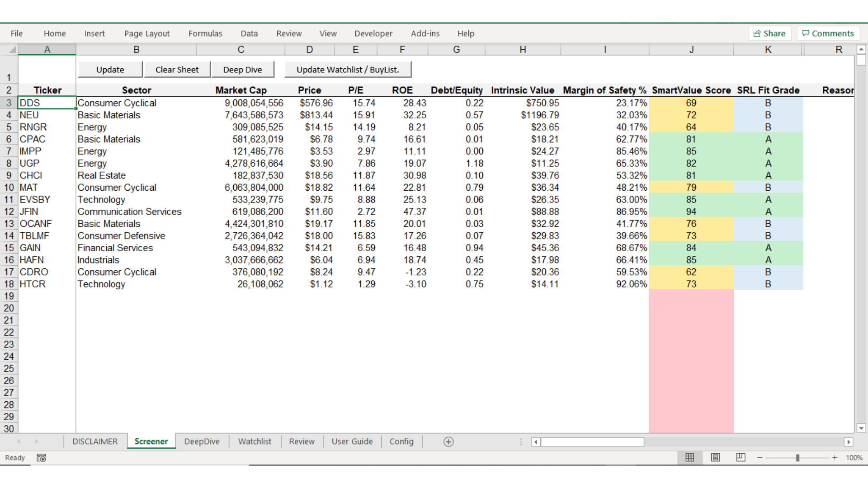
Task: Switch to the Watchlist sheet tab
Action: [x=255, y=441]
